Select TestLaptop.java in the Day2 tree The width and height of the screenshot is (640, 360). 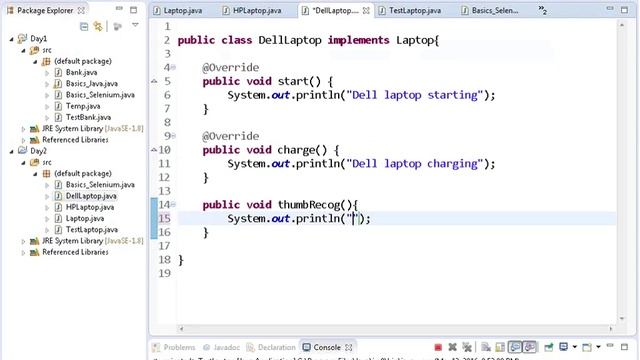[91, 230]
